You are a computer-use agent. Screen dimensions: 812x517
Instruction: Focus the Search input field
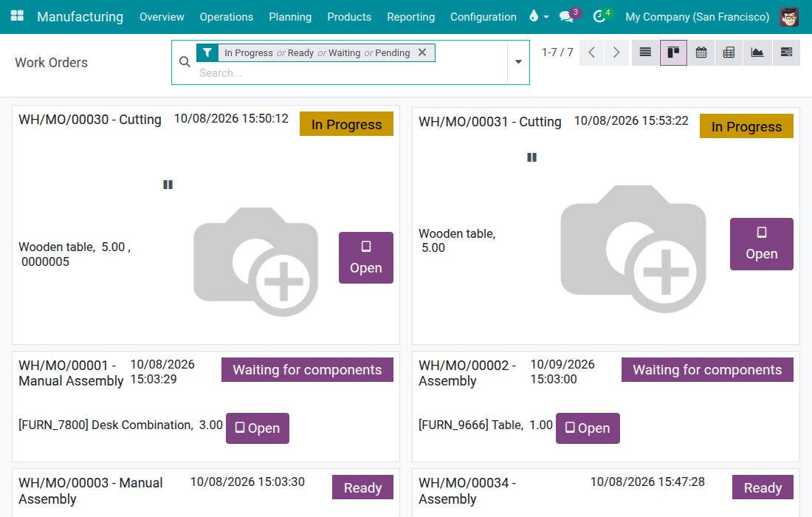(352, 73)
